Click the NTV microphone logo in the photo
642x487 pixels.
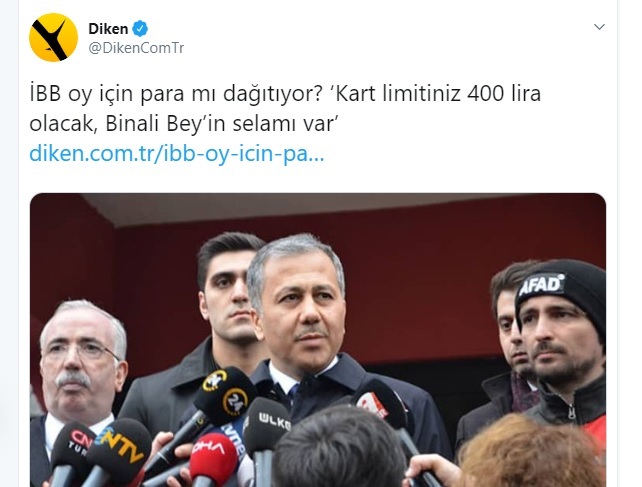click(x=122, y=445)
